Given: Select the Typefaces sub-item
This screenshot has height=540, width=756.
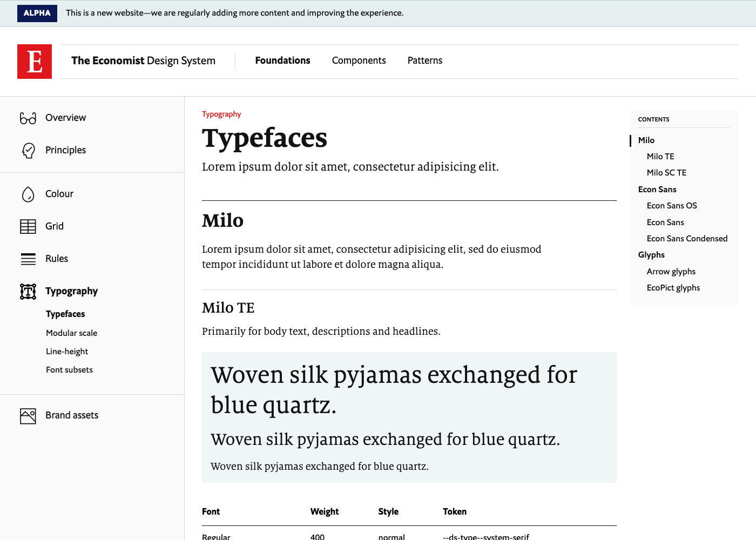Looking at the screenshot, I should [x=65, y=314].
